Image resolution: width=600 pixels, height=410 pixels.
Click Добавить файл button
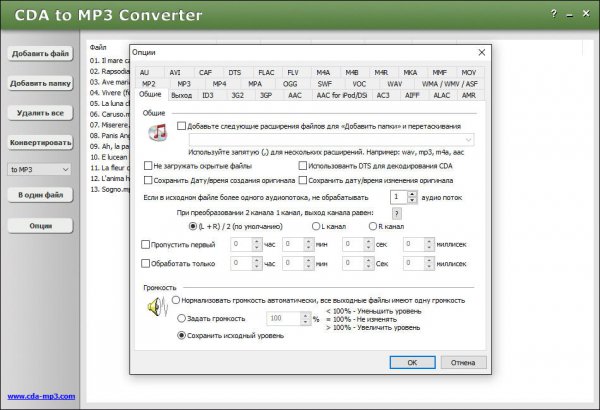(x=40, y=54)
